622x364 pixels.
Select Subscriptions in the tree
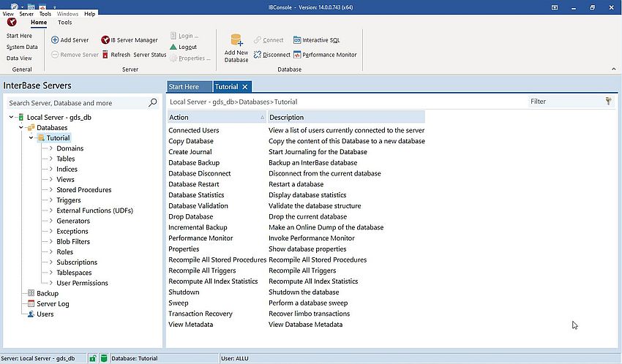pos(77,262)
